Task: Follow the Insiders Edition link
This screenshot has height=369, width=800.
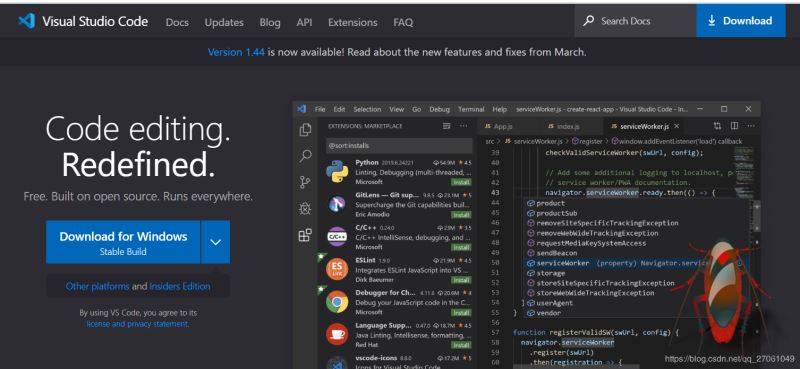Action: click(x=180, y=286)
